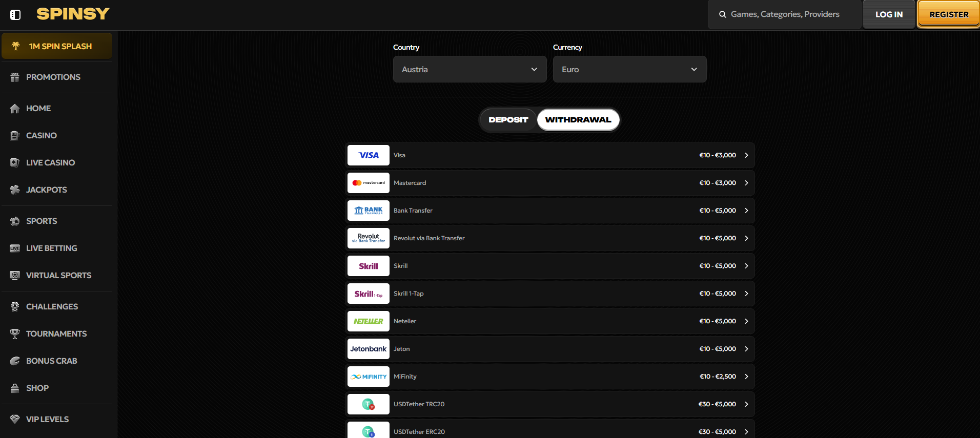
Task: Click the Skrill 1-Tap logo tile
Action: click(369, 294)
